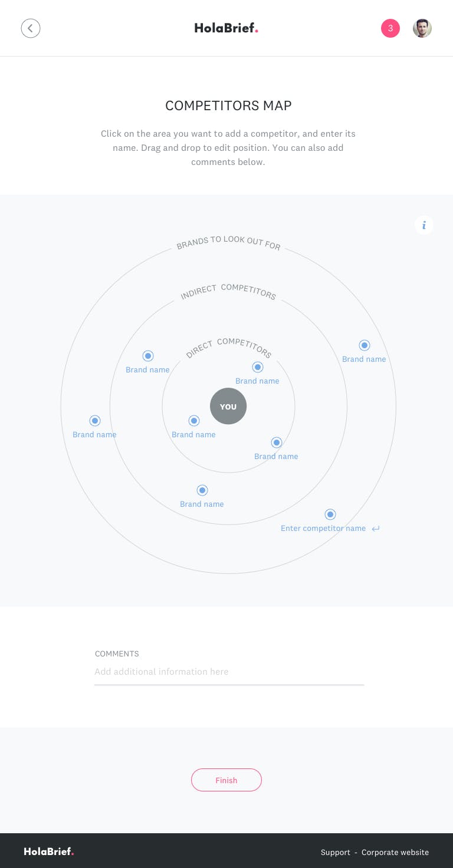The width and height of the screenshot is (453, 868).
Task: Click the HolaBrief logo in the header
Action: point(226,28)
